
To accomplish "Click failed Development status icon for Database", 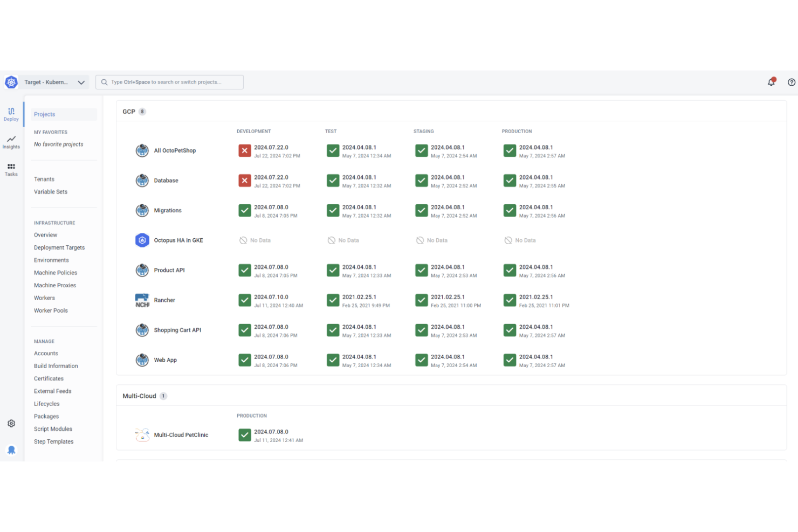I will click(245, 181).
